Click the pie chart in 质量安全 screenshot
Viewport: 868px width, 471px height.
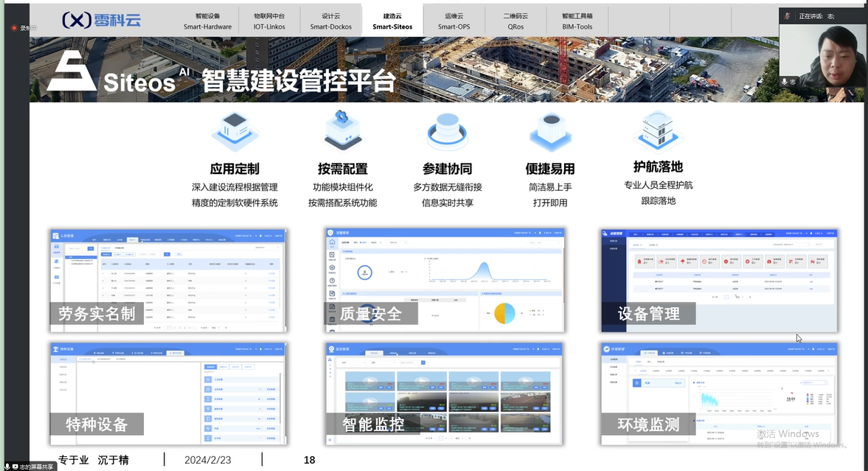point(504,313)
